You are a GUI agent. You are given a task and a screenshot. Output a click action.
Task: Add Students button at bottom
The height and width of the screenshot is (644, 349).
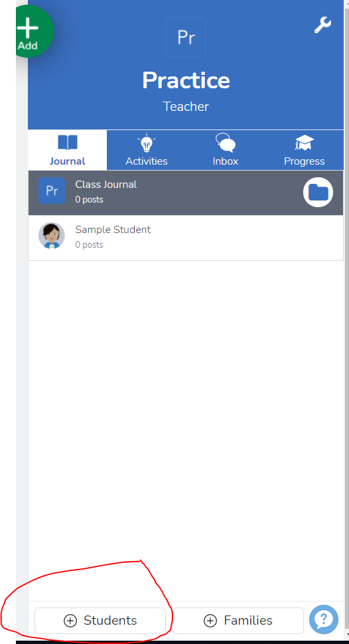pos(100,621)
